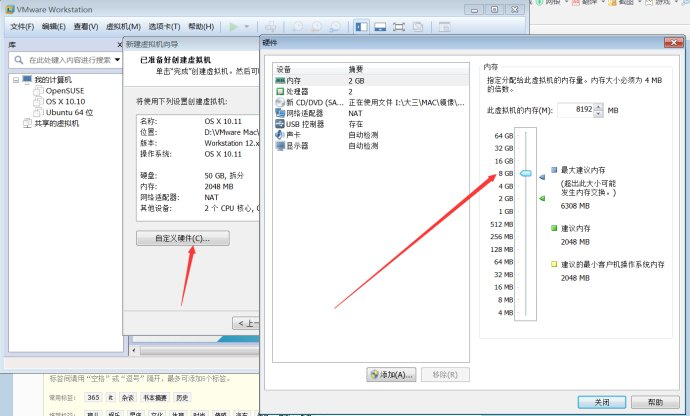690x416 pixels.
Task: Click the console view toolbar icon
Action: pyautogui.click(x=444, y=27)
